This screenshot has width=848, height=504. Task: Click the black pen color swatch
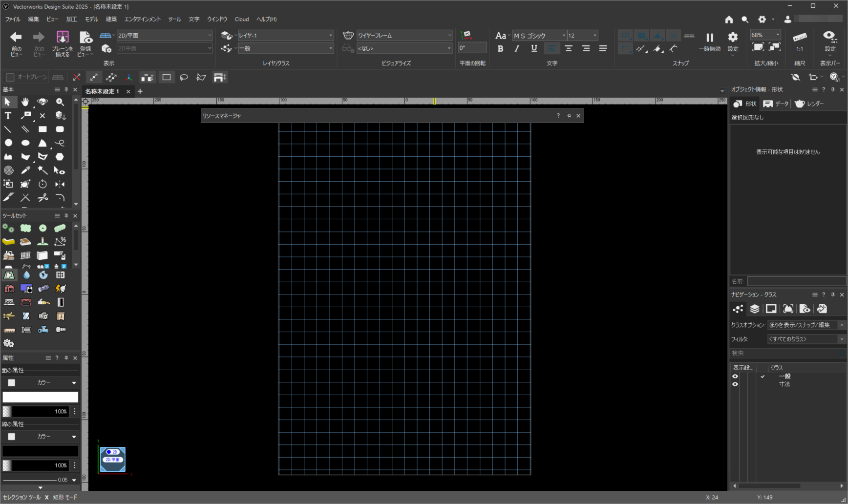click(x=40, y=451)
